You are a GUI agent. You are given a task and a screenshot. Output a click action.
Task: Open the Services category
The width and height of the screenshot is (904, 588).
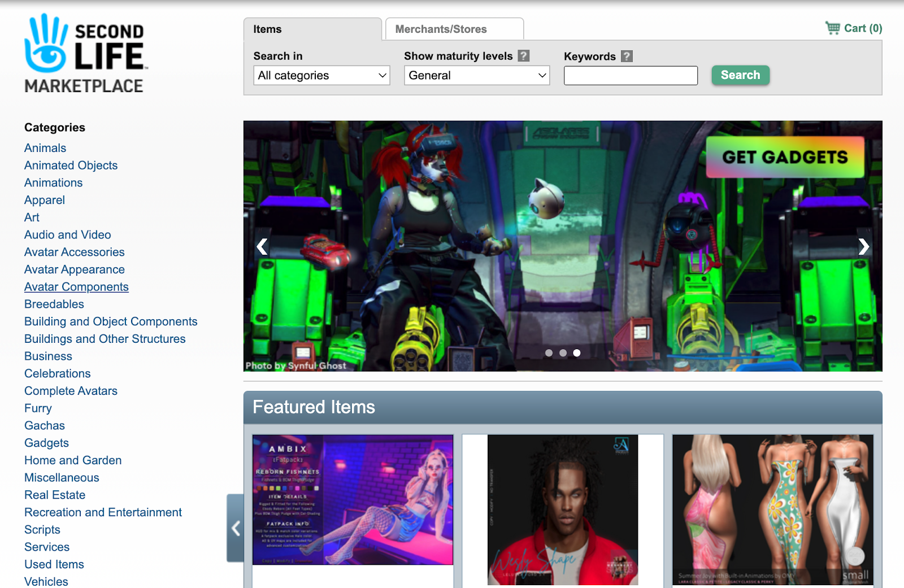47,547
